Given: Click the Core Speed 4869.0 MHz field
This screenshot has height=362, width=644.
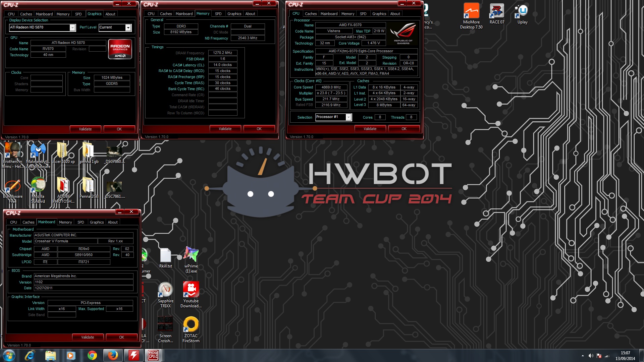Looking at the screenshot, I should click(331, 87).
